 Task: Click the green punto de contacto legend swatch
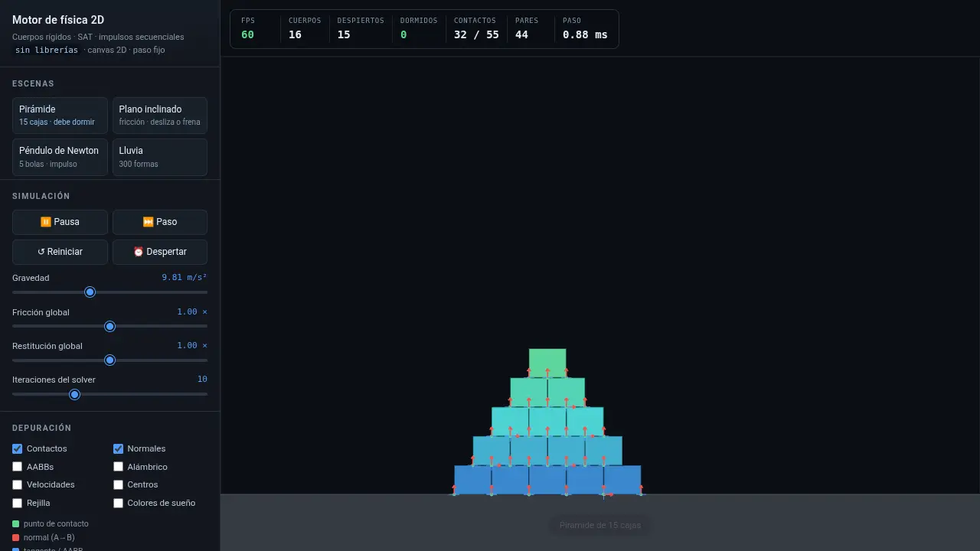click(16, 524)
